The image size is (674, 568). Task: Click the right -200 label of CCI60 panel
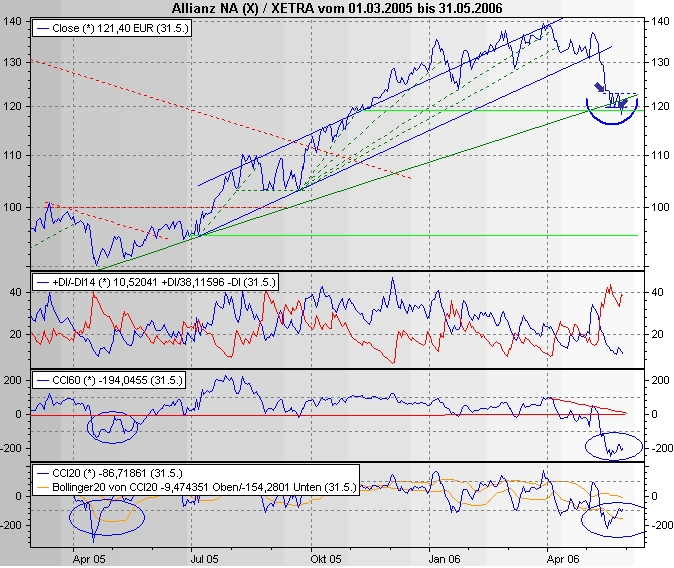coord(662,448)
